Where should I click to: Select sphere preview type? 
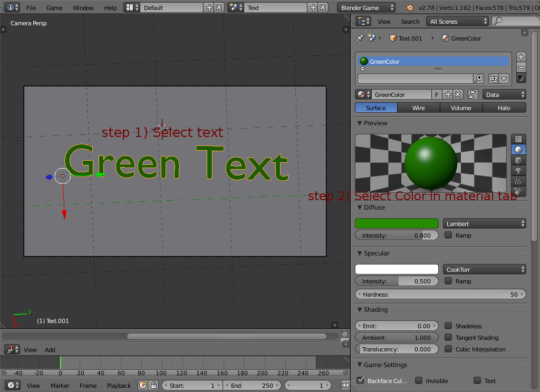pyautogui.click(x=518, y=150)
